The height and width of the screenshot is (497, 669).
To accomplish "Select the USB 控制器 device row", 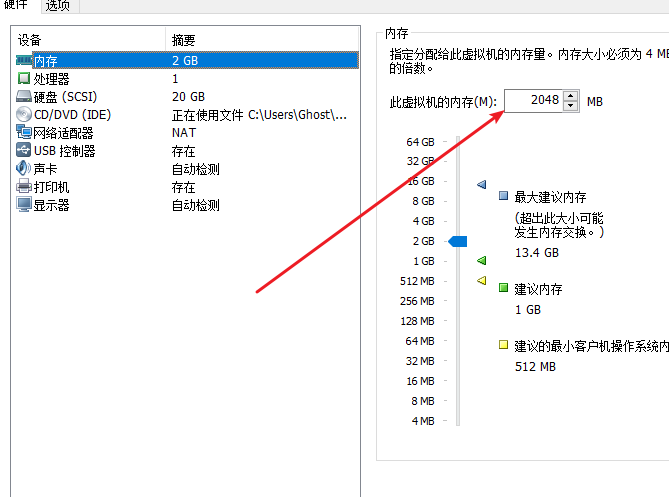I will (187, 150).
